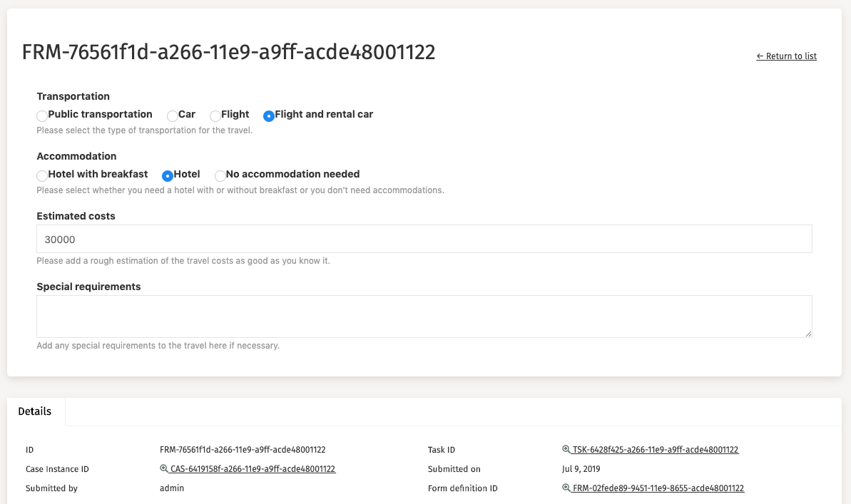The image size is (851, 504).
Task: Choose Car as the transportation type
Action: (173, 115)
